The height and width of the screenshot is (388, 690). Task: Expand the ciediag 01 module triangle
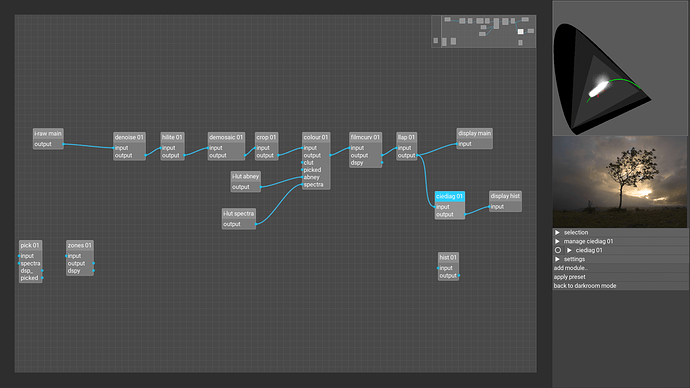(569, 250)
